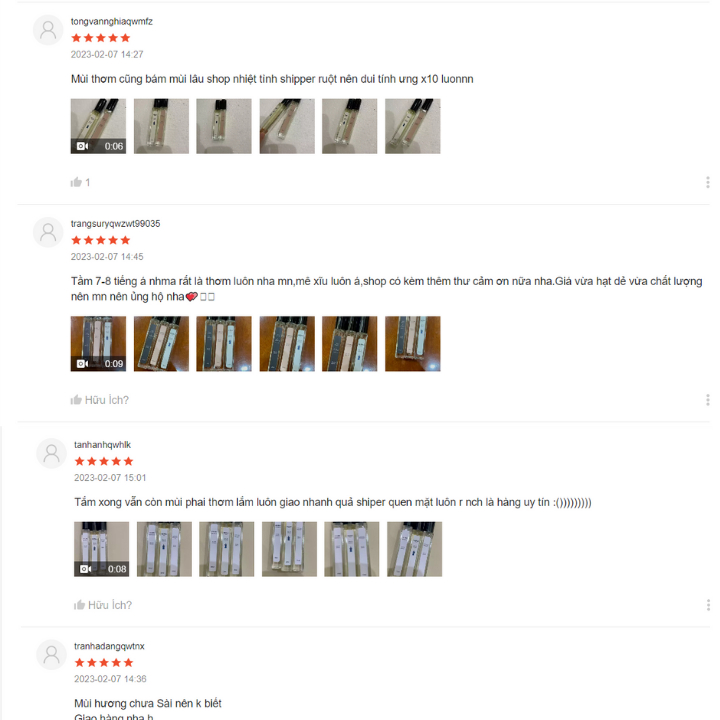
Task: Open three-dot menu on tanhanhqwhlk's review
Action: [x=708, y=605]
